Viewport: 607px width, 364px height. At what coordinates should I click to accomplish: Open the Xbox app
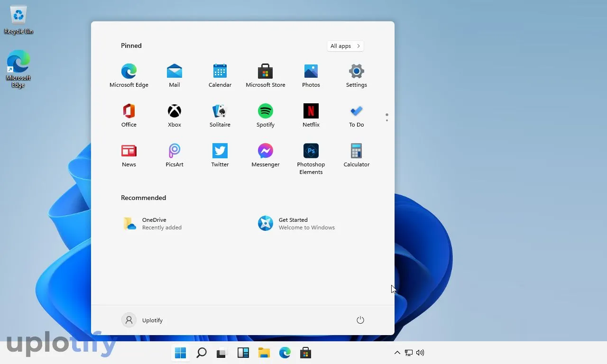[x=175, y=116]
